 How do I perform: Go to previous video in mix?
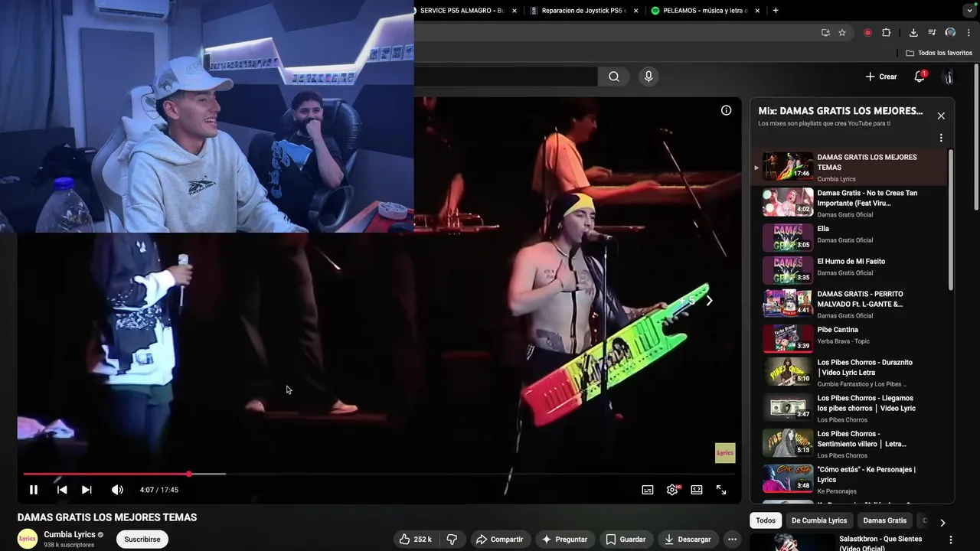(x=62, y=490)
